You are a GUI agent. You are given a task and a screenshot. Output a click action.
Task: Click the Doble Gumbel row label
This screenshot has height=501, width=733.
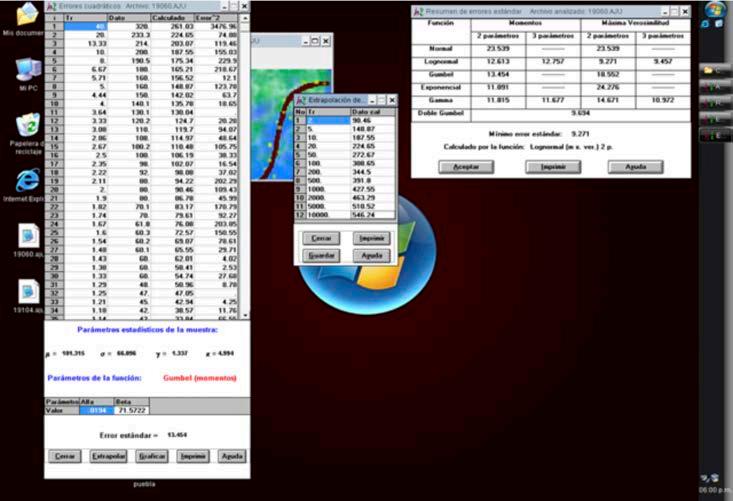pyautogui.click(x=441, y=113)
